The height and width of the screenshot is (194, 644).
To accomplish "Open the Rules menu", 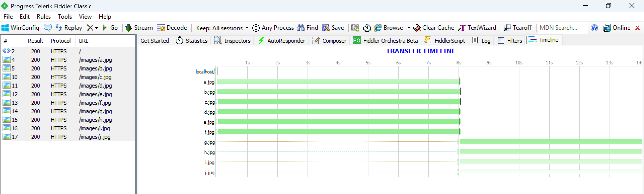I will (x=44, y=17).
